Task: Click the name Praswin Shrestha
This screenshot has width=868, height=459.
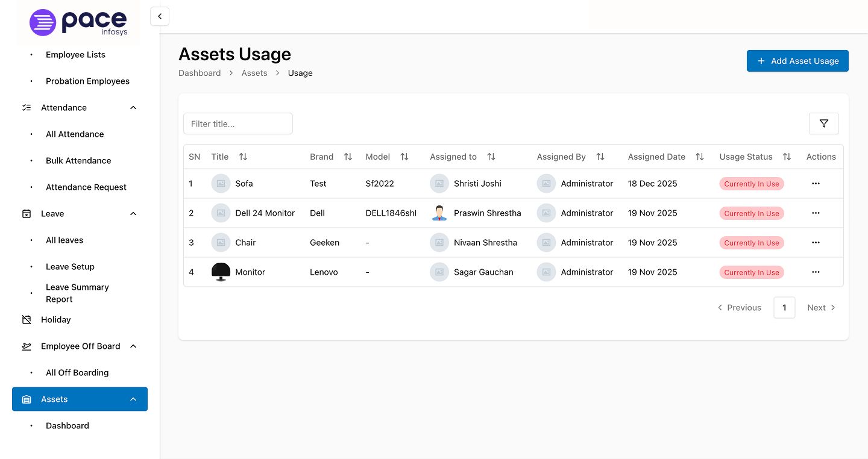Action: [487, 213]
